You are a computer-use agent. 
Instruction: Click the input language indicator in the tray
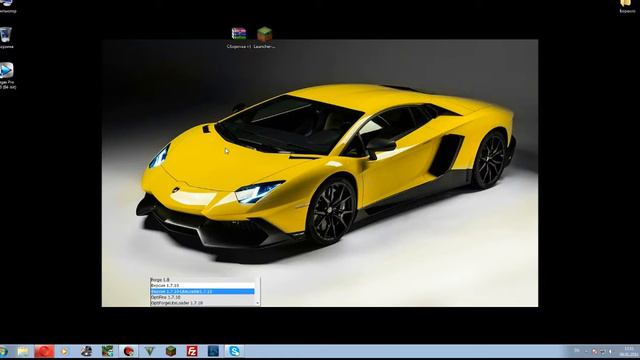(577, 351)
